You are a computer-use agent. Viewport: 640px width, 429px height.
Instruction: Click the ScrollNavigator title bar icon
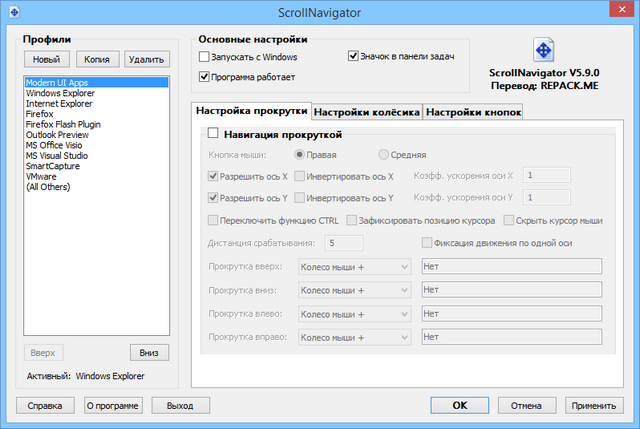14,12
